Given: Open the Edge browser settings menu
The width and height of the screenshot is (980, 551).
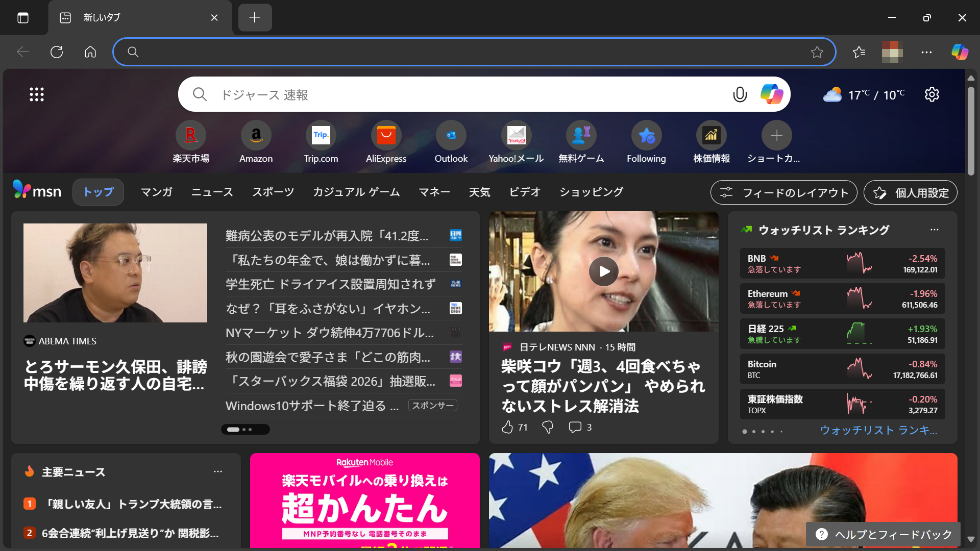Looking at the screenshot, I should 926,52.
